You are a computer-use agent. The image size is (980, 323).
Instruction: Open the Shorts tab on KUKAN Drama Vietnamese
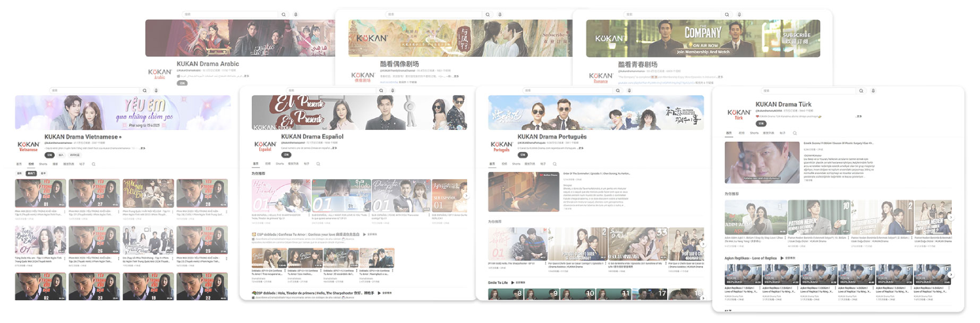click(43, 164)
